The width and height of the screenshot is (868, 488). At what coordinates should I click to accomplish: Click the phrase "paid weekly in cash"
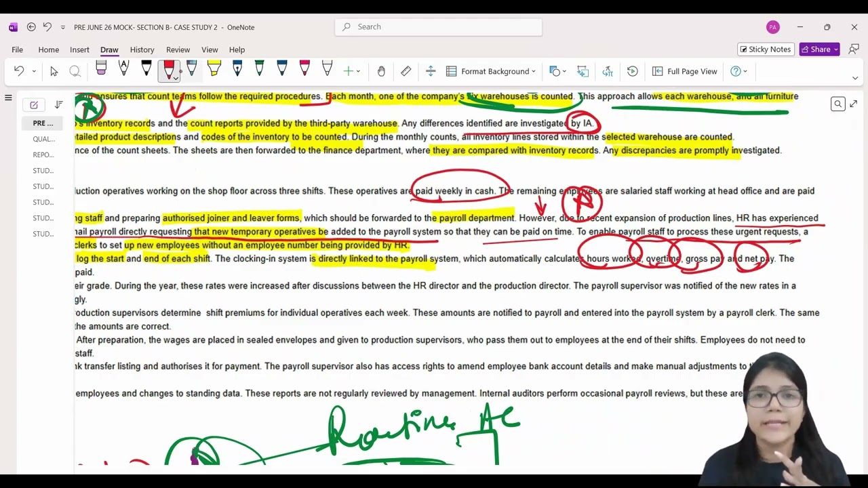455,191
